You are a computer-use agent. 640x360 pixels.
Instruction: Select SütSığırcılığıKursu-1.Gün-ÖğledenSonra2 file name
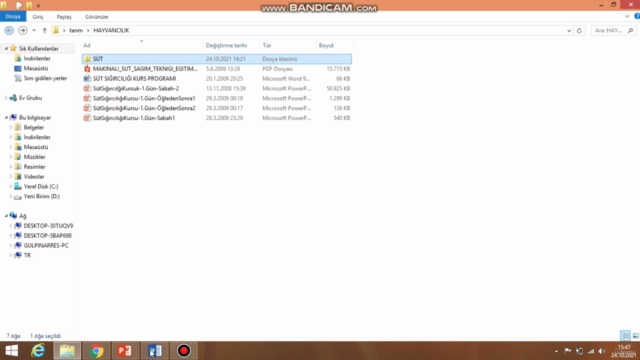point(144,108)
